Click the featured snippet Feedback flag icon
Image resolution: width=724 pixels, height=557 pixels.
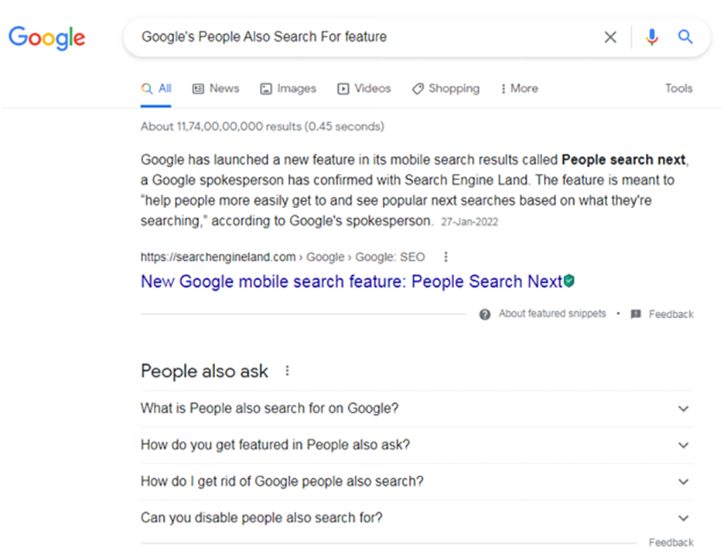(x=636, y=314)
